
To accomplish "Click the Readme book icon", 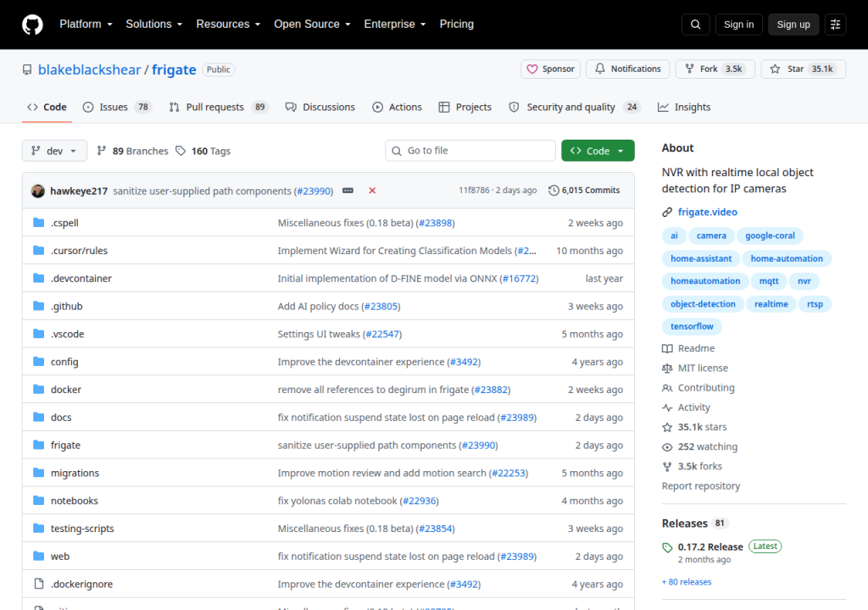I will pyautogui.click(x=667, y=348).
